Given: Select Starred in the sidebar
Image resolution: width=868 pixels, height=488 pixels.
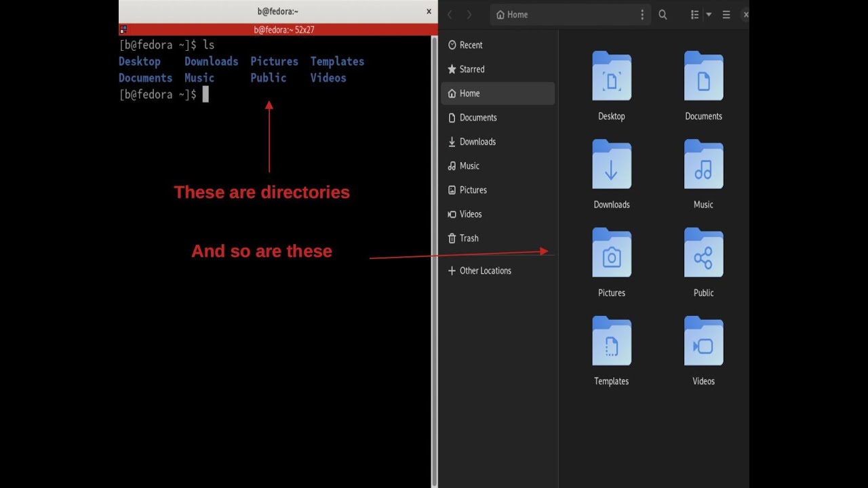Looking at the screenshot, I should (x=498, y=69).
